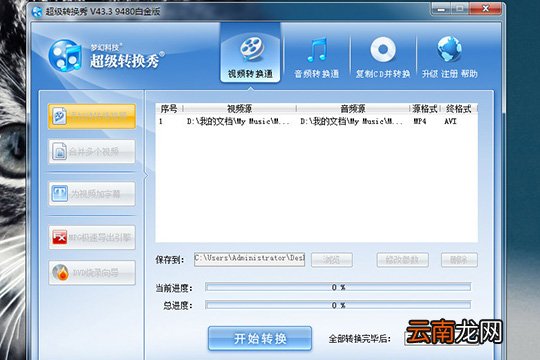Viewport: 540px width, 360px height.
Task: Click the delete button right of 修改参数
Action: 459,260
